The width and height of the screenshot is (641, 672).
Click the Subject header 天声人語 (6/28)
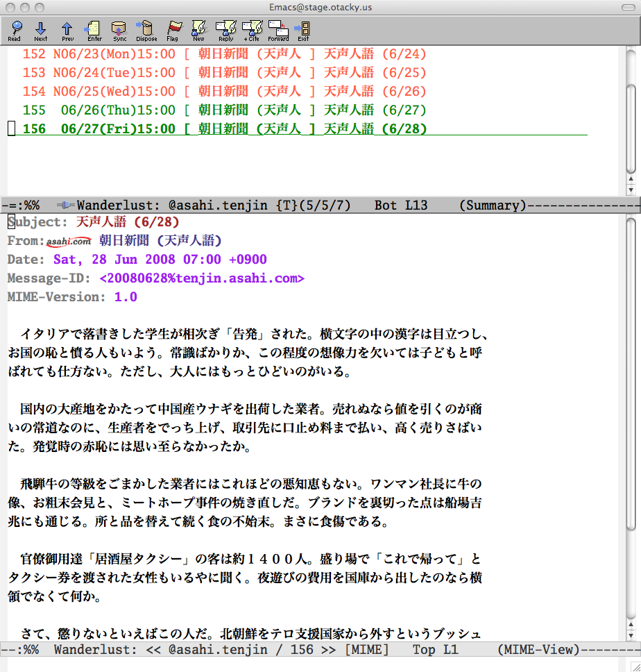127,222
